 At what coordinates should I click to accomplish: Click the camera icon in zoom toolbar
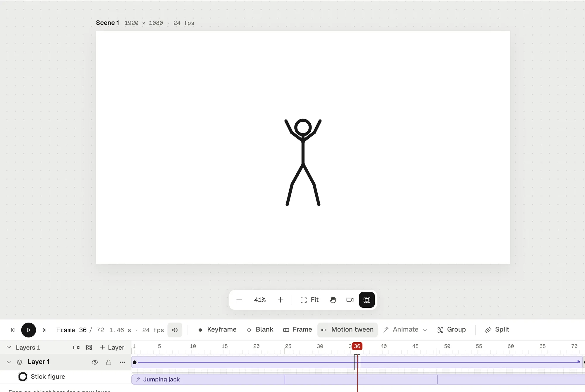tap(350, 300)
